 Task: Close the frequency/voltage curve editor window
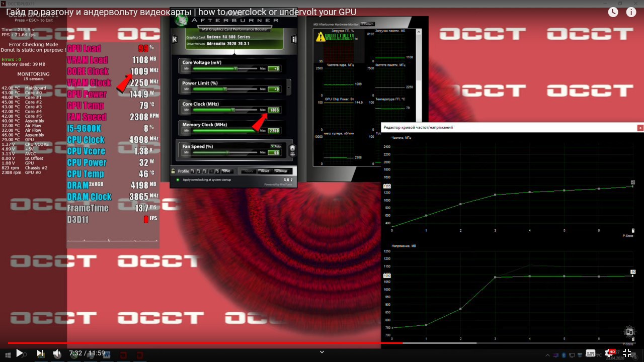click(640, 128)
